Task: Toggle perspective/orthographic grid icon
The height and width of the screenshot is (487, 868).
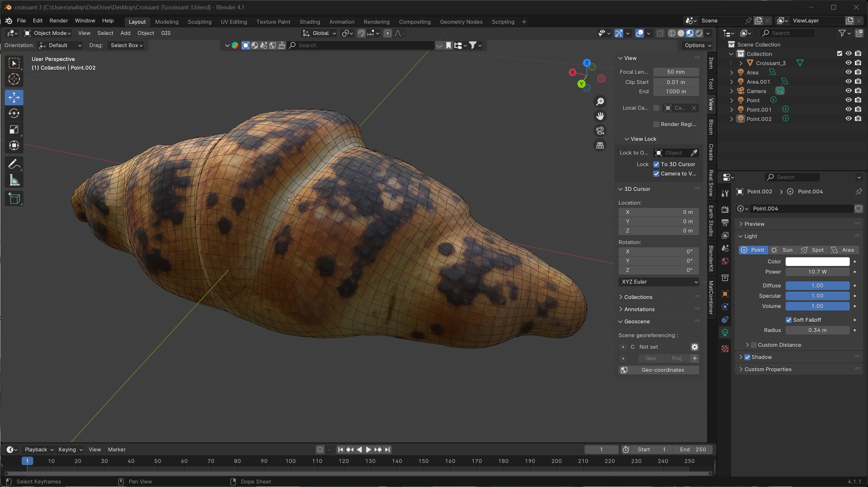Action: (600, 145)
